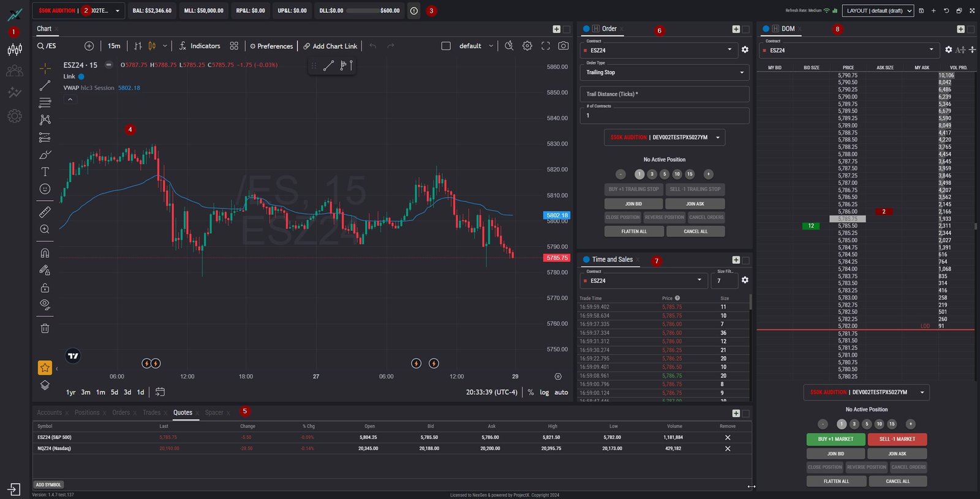Viewport: 980px width, 499px height.
Task: Open the community people icon in sidebar
Action: 15,72
